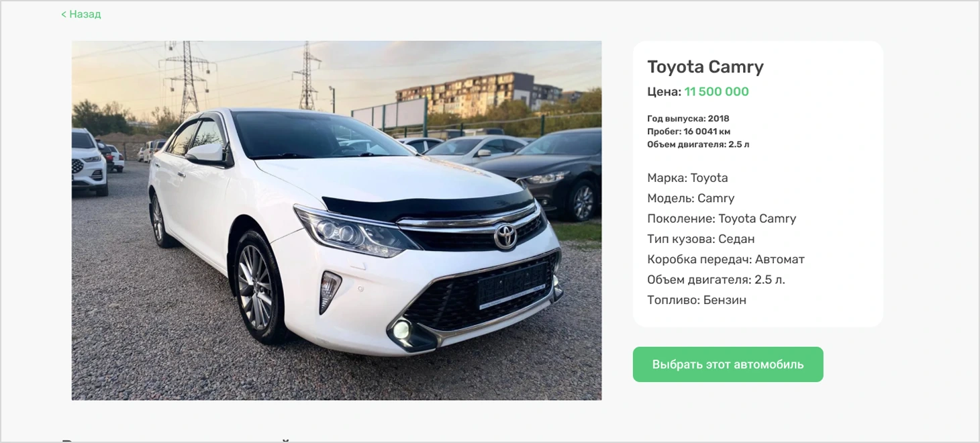Screen dimensions: 980x443
Task: Click the Toyota Camry title heading
Action: tap(705, 67)
